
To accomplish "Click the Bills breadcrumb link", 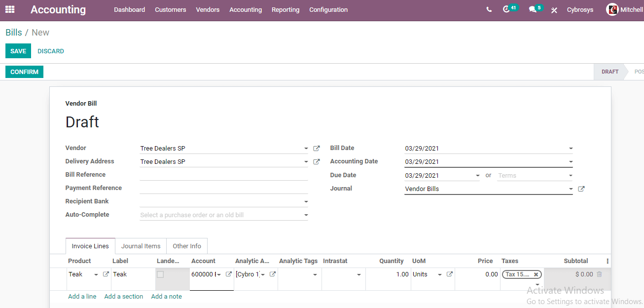I will [x=14, y=33].
